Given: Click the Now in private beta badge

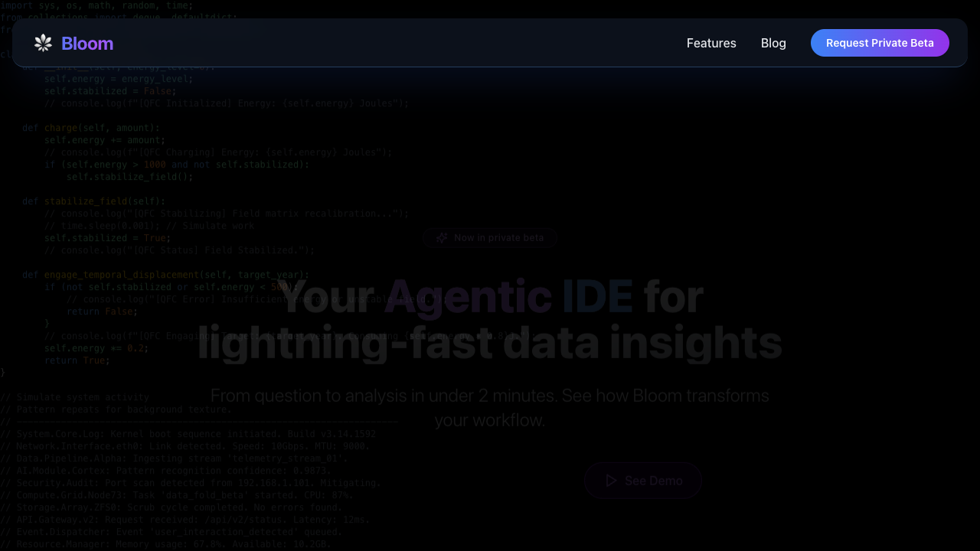Looking at the screenshot, I should 490,238.
